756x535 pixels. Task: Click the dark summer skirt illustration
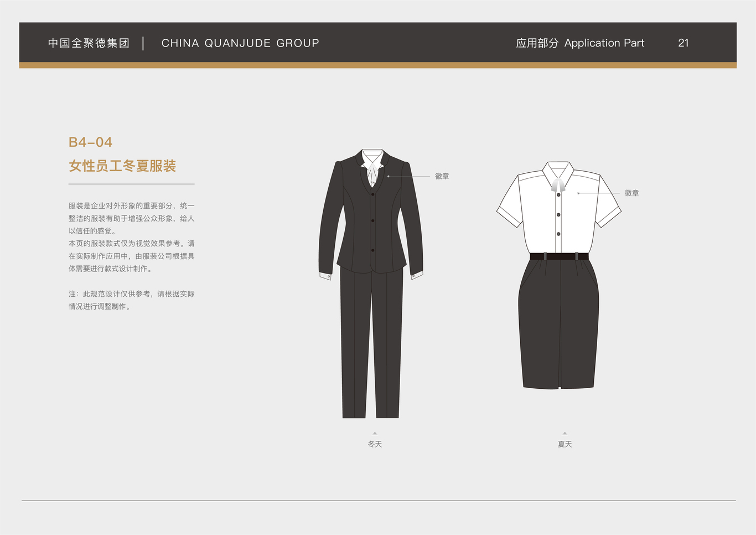click(558, 324)
